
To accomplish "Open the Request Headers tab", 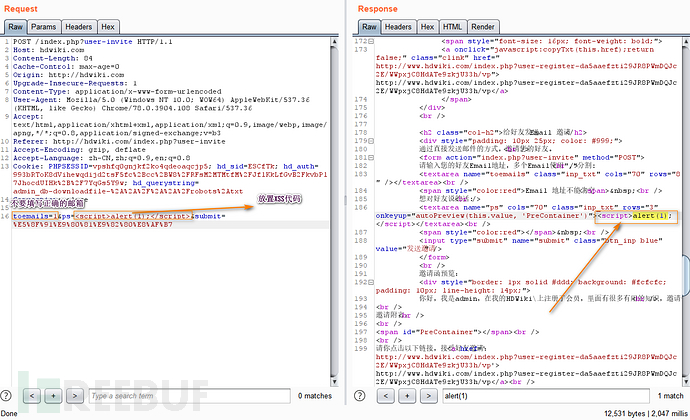I will click(x=79, y=27).
